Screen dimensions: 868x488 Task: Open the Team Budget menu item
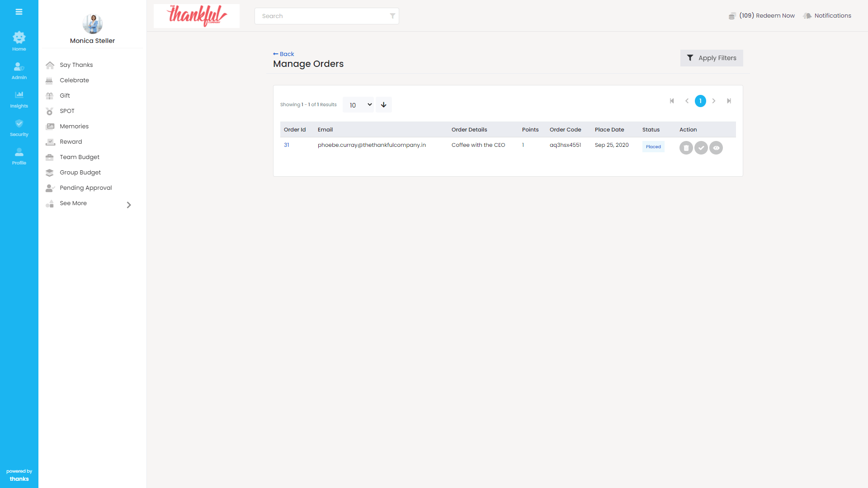(x=79, y=157)
